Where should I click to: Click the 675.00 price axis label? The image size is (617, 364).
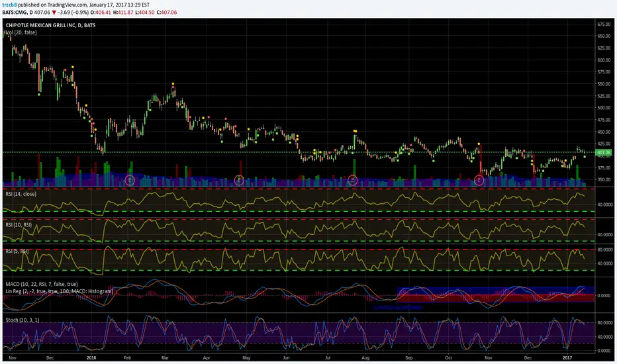coord(603,24)
